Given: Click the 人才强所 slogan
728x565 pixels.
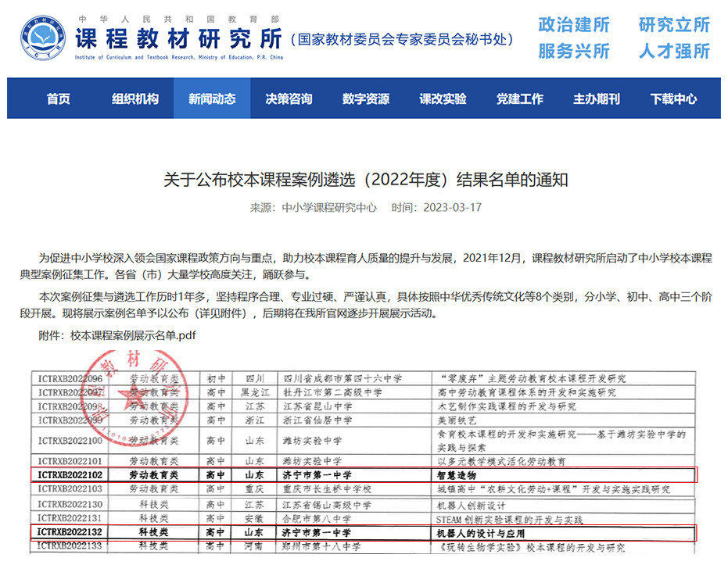Looking at the screenshot, I should click(674, 51).
